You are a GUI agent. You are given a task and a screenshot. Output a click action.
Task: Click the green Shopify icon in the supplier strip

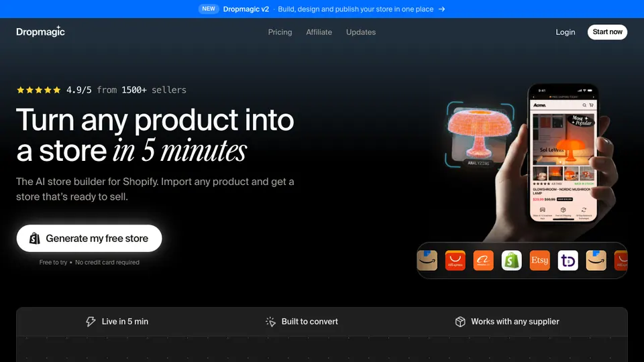coord(511,260)
